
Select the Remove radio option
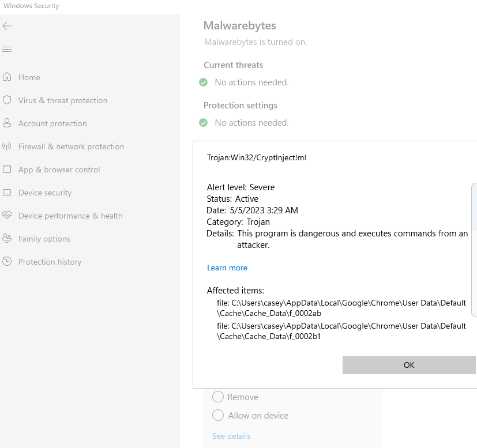[218, 397]
